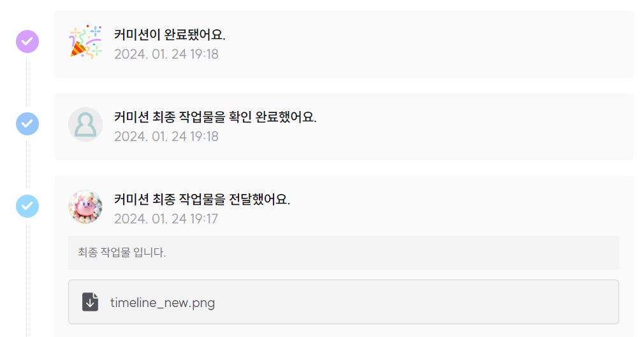Click the title 커미션이 완료됐어요.
This screenshot has height=337, width=644.
pos(170,34)
